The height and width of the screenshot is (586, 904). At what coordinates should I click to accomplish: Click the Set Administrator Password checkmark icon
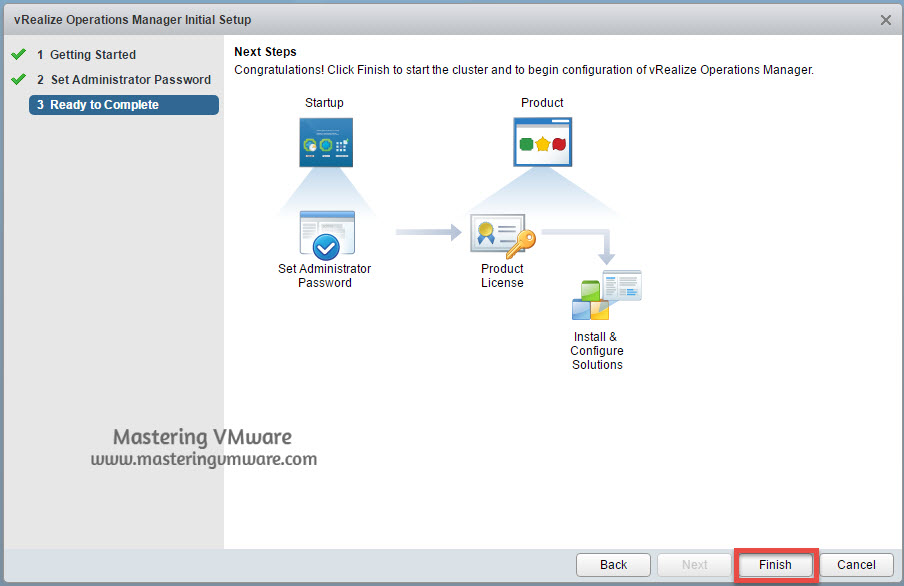(x=327, y=235)
